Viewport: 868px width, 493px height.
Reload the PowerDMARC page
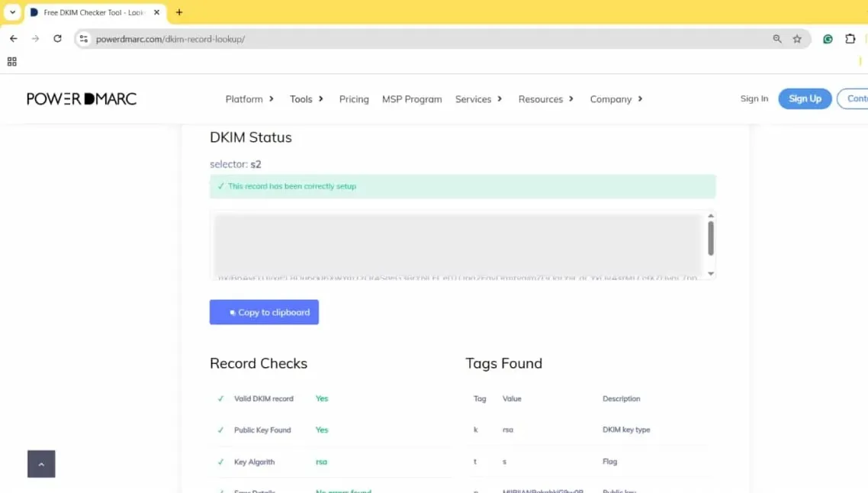(x=57, y=38)
